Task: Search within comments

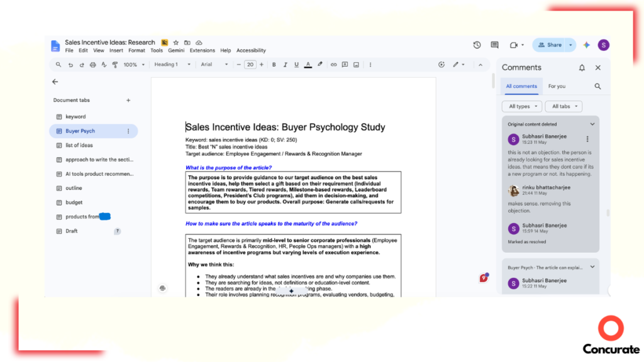Action: coord(597,86)
